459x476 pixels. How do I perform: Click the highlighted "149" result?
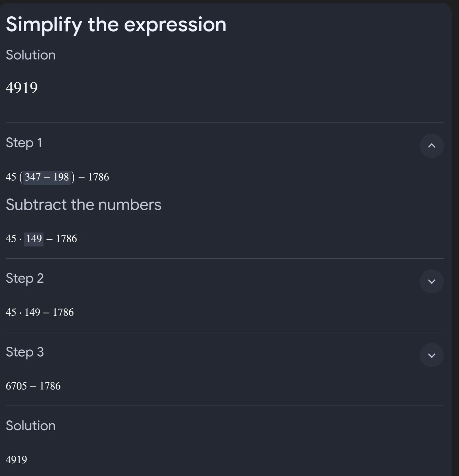[34, 239]
